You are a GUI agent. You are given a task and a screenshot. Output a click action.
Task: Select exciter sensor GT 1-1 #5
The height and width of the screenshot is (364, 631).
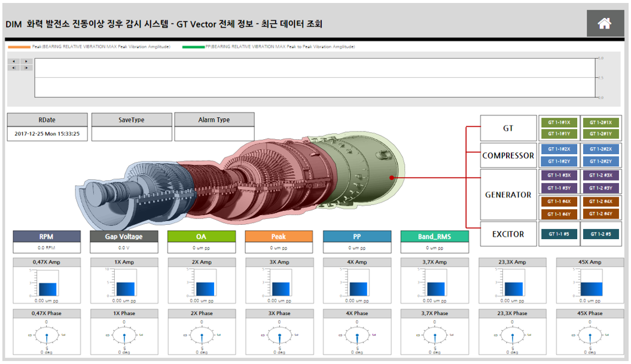point(559,234)
